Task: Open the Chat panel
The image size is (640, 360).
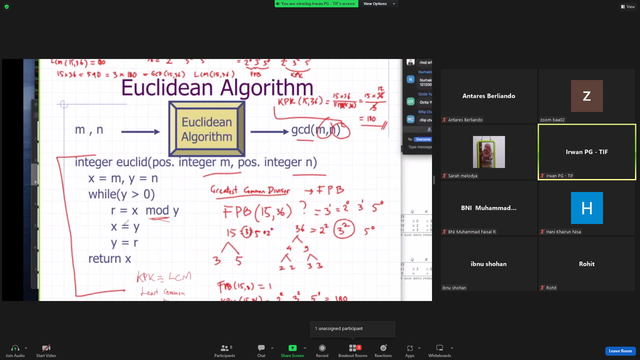Action: coord(261,350)
